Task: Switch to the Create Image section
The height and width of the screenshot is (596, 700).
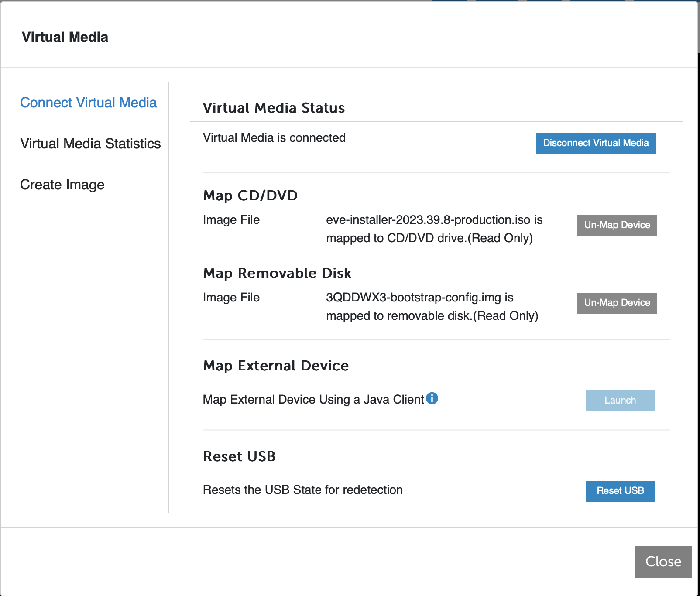Action: (x=62, y=184)
